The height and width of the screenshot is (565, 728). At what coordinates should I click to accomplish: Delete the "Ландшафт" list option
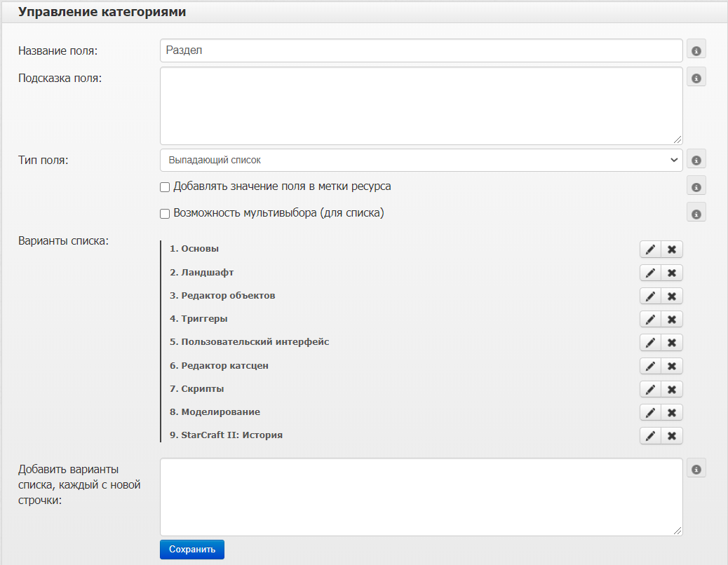coord(671,273)
